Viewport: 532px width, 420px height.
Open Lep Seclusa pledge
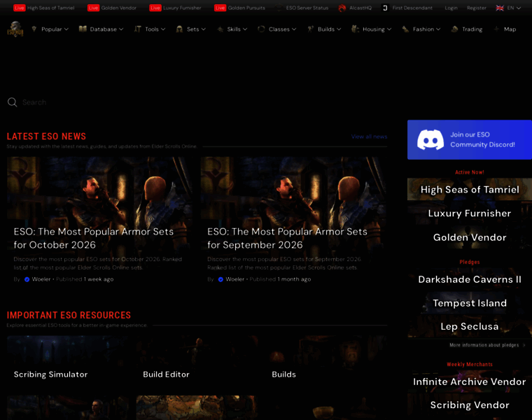coord(470,326)
